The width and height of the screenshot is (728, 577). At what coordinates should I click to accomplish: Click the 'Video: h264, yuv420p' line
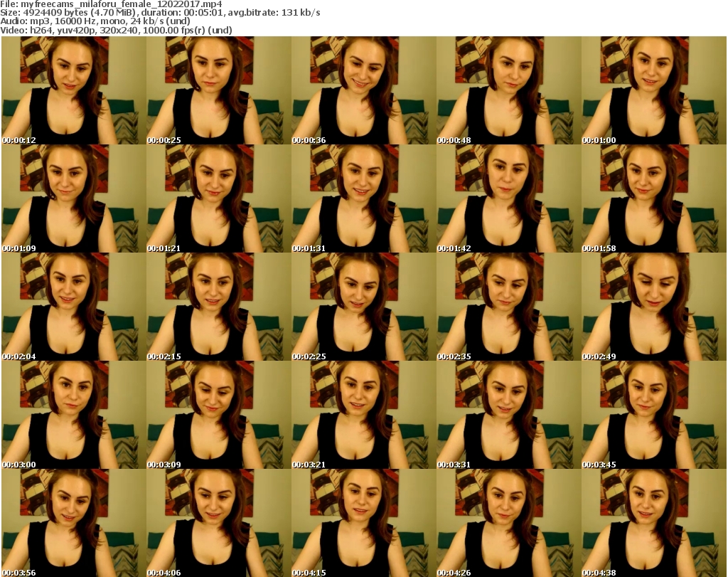[x=116, y=30]
